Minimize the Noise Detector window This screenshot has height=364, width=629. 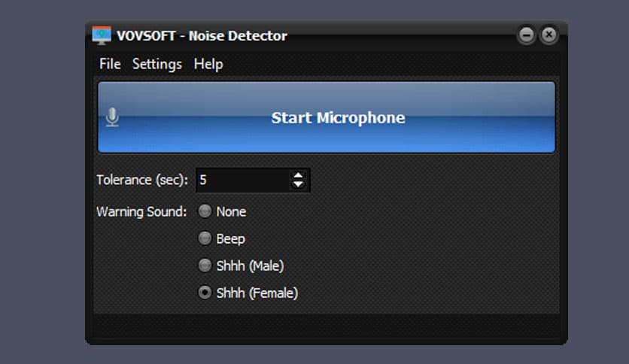[x=527, y=35]
